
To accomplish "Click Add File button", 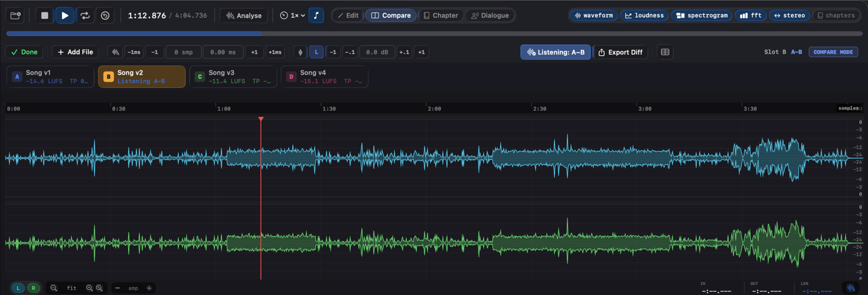I will [75, 52].
